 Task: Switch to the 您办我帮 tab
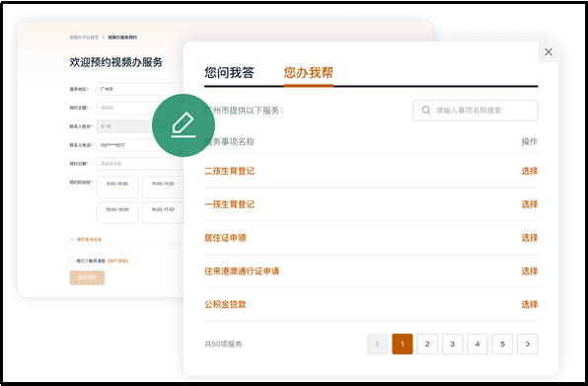308,72
